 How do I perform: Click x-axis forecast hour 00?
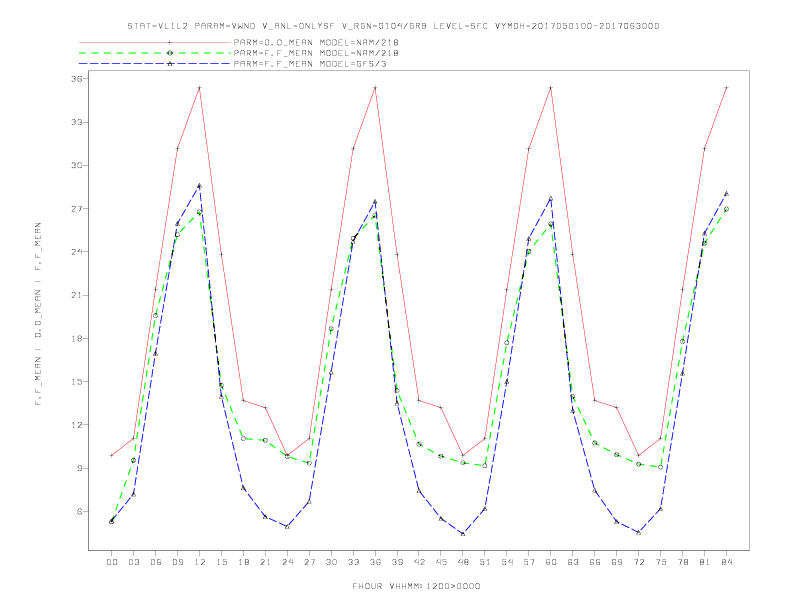click(112, 562)
